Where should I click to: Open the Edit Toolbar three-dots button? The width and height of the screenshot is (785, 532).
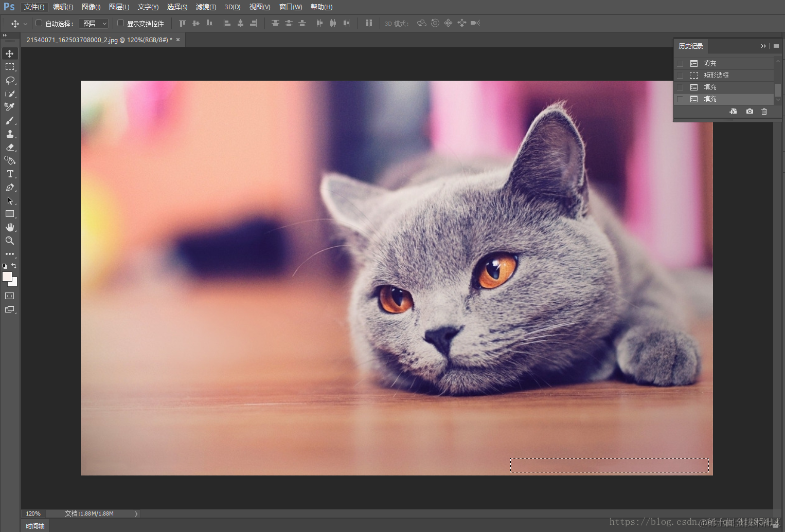(10, 254)
